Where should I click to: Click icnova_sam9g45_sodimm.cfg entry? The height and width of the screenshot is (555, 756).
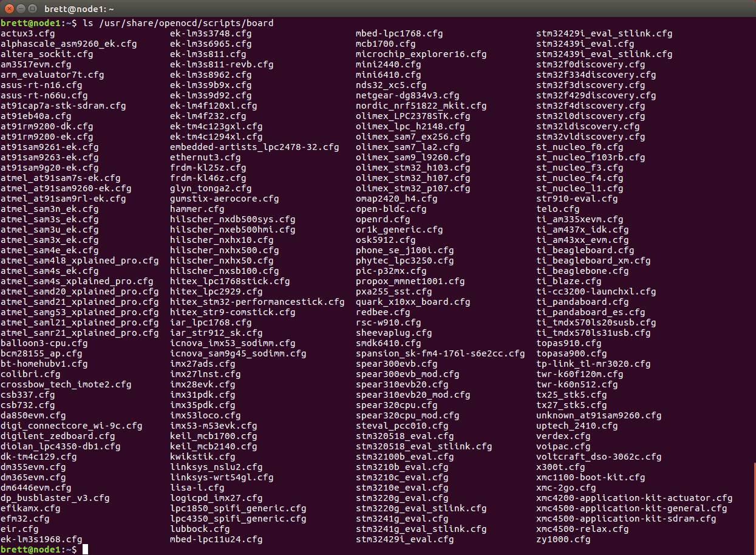pos(238,353)
